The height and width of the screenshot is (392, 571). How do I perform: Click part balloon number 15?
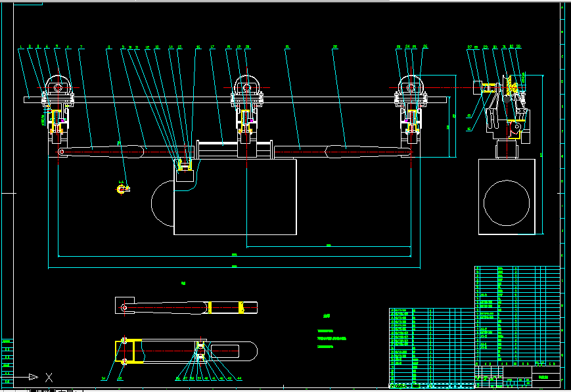(x=179, y=47)
